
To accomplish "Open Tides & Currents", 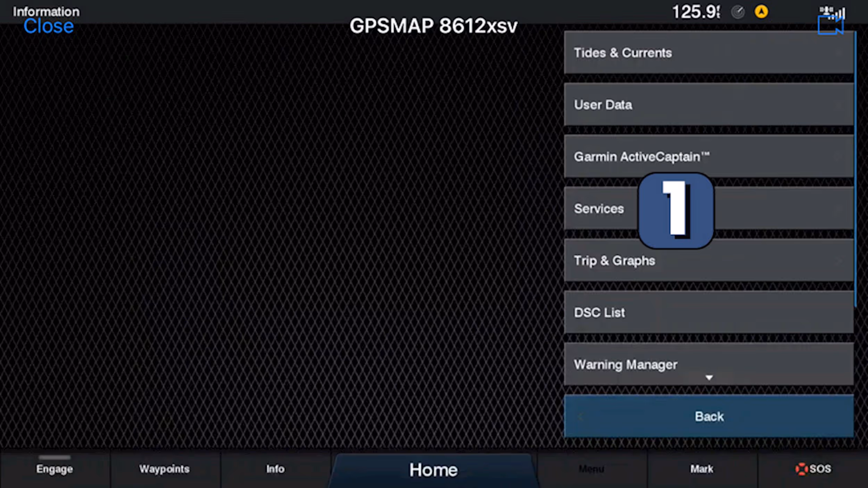I will 709,53.
